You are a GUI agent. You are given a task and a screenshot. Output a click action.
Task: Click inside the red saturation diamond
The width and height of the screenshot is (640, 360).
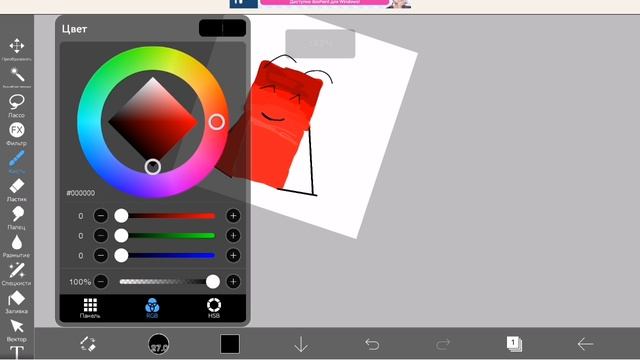(153, 122)
